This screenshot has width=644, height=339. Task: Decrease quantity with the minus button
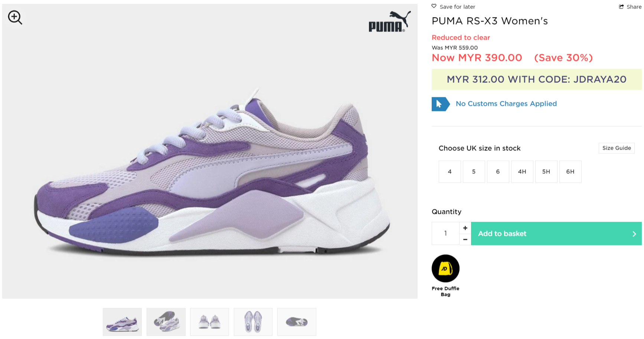tap(465, 239)
